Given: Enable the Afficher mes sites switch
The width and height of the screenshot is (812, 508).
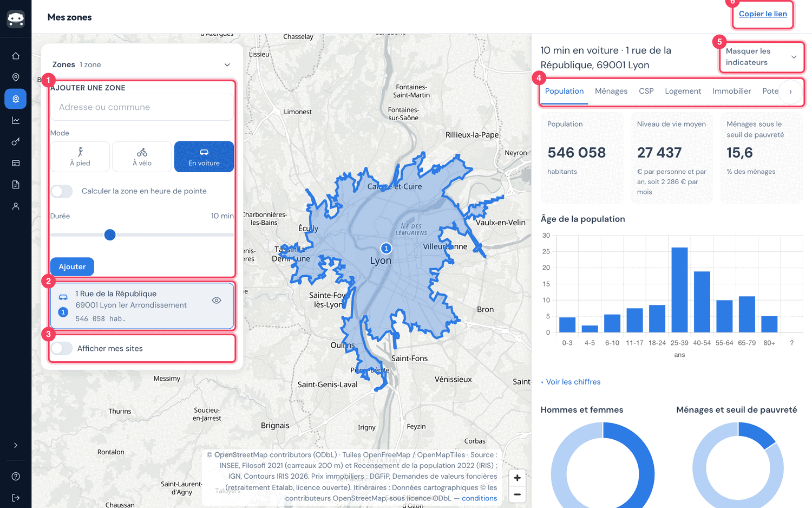Looking at the screenshot, I should coord(62,348).
